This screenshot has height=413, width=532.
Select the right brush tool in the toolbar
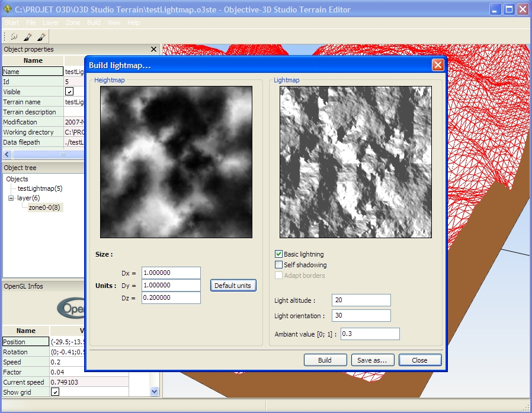(41, 36)
